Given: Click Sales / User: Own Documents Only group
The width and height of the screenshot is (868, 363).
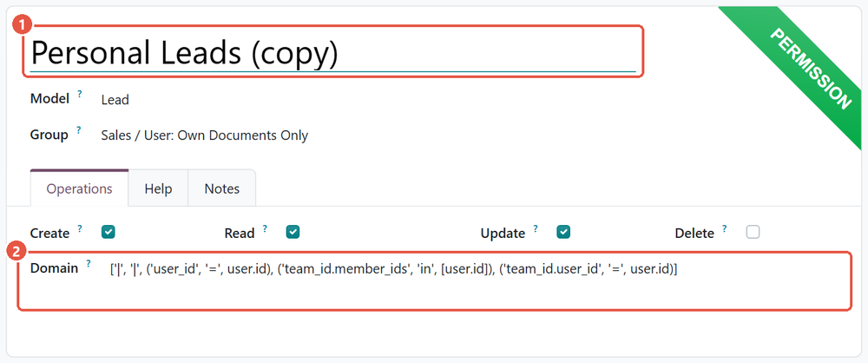Looking at the screenshot, I should click(204, 135).
